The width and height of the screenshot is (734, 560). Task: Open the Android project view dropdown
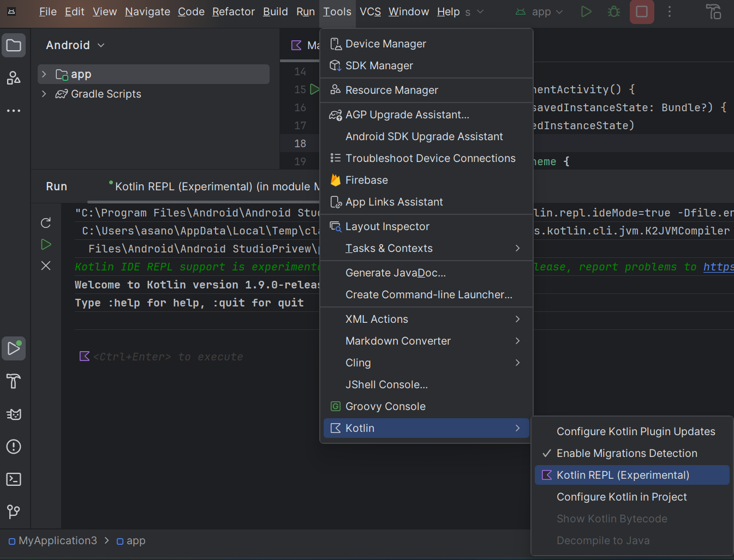(75, 45)
